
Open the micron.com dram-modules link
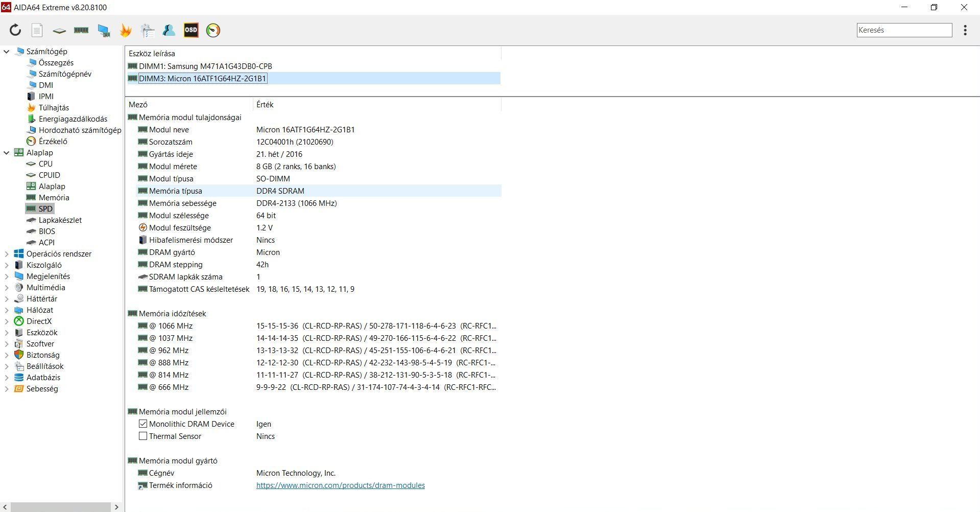coord(341,485)
